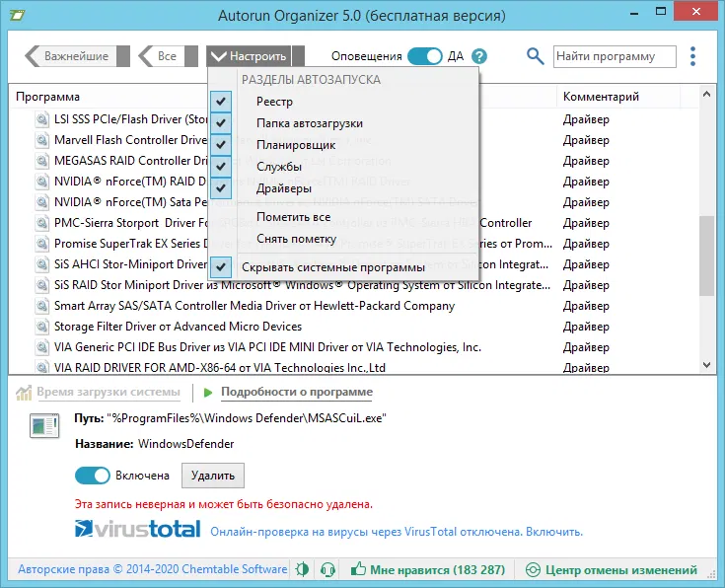Click the Включить VirusTotal link
This screenshot has height=588, width=725.
click(554, 532)
